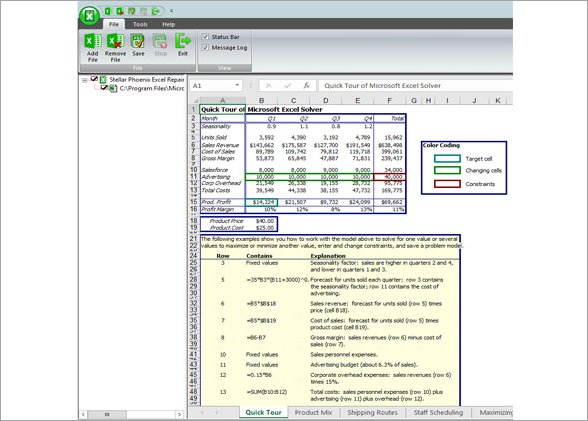
Task: Select column F header
Action: tap(390, 100)
